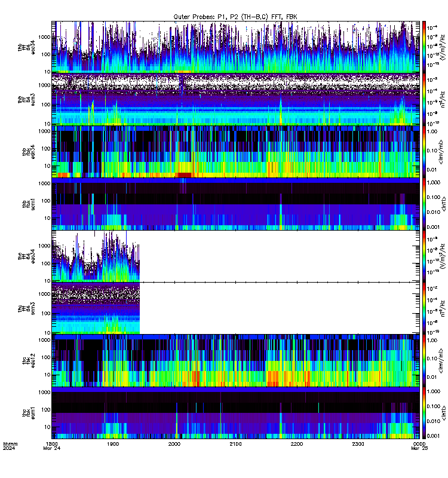The image size is (448, 478).
Task: Click the 2100 time axis label
Action: pos(235,444)
